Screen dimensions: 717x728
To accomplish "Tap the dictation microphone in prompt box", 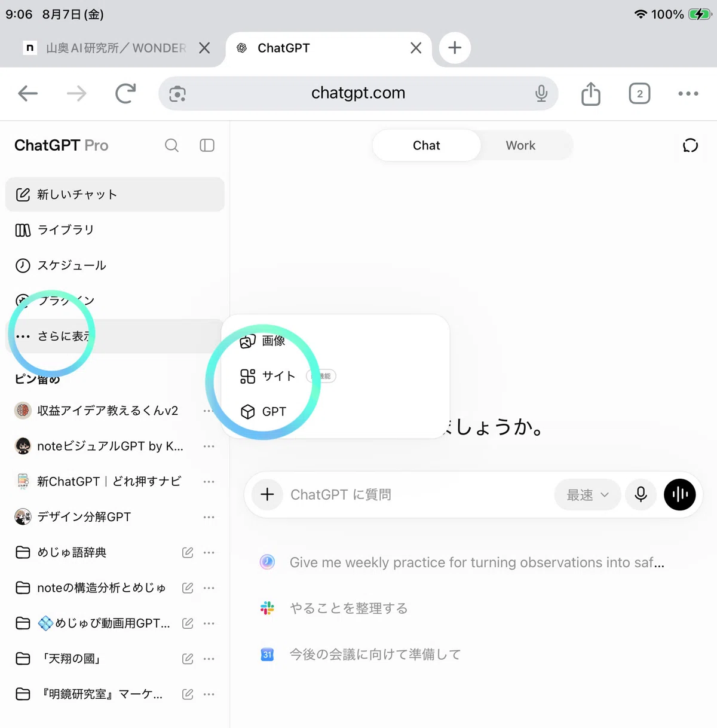I will (641, 494).
